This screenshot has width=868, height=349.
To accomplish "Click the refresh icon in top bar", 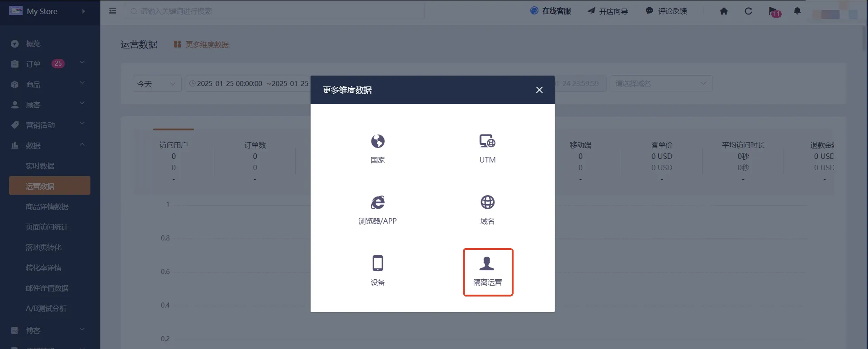I will 748,11.
